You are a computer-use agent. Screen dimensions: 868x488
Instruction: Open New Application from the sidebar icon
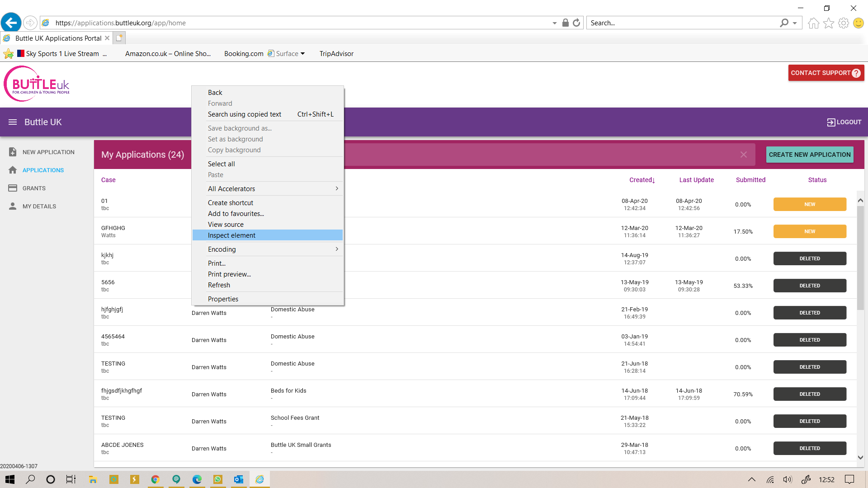(x=13, y=152)
